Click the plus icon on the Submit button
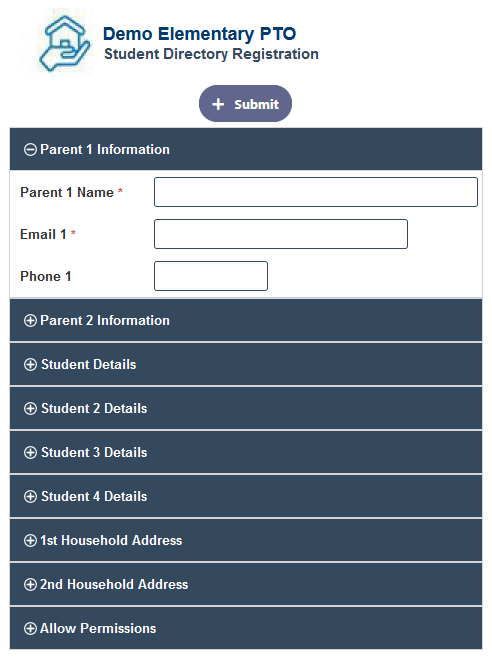The width and height of the screenshot is (492, 661). 218,104
